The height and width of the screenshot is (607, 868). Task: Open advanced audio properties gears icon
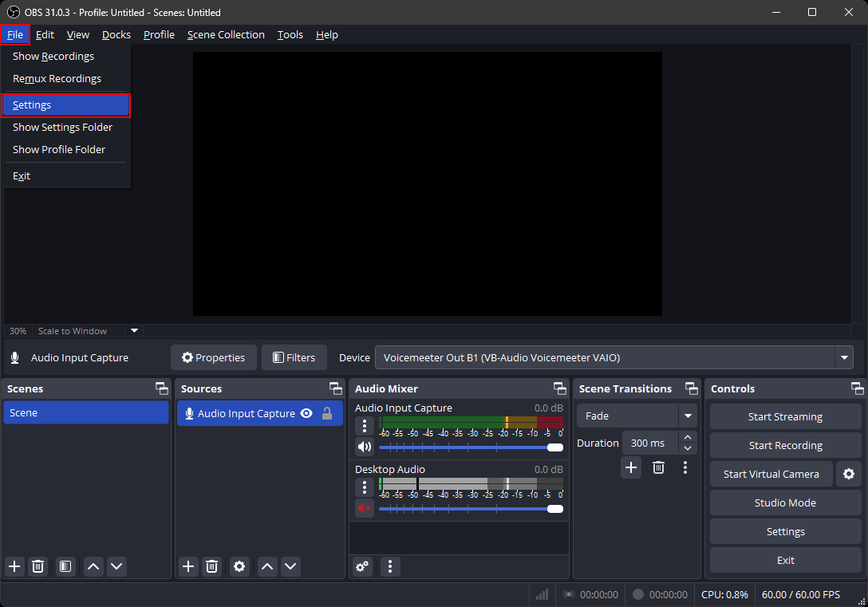pyautogui.click(x=362, y=566)
